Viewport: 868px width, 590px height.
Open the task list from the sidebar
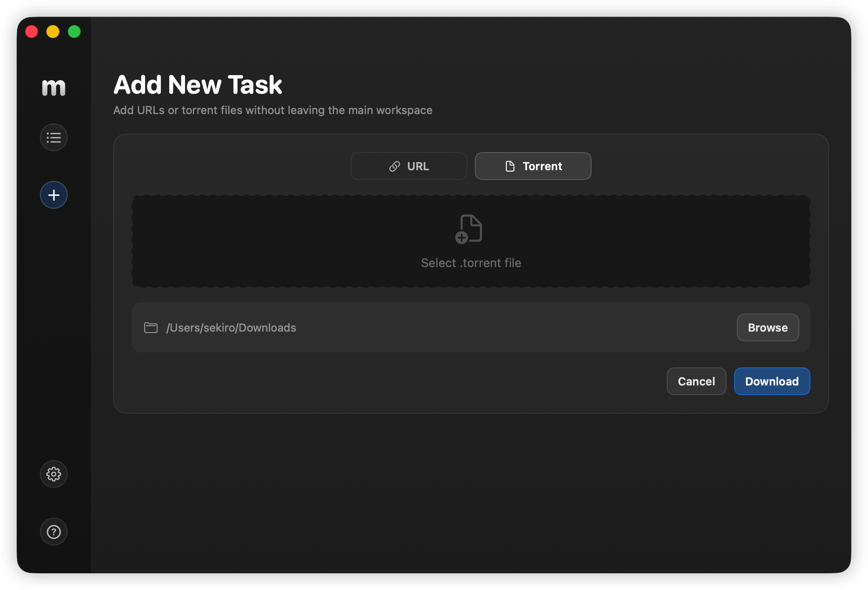pyautogui.click(x=53, y=137)
